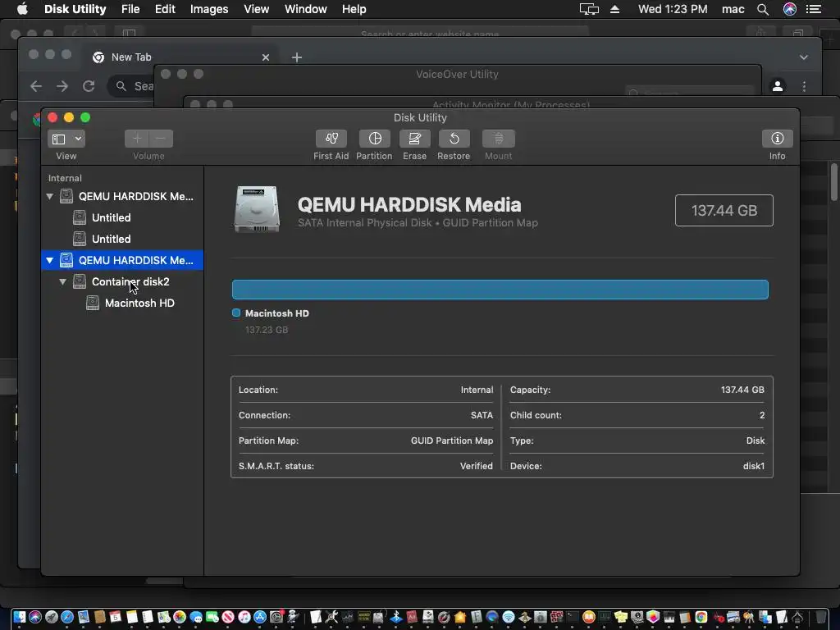Open Chrome's three-dot menu
840x630 pixels.
804,86
